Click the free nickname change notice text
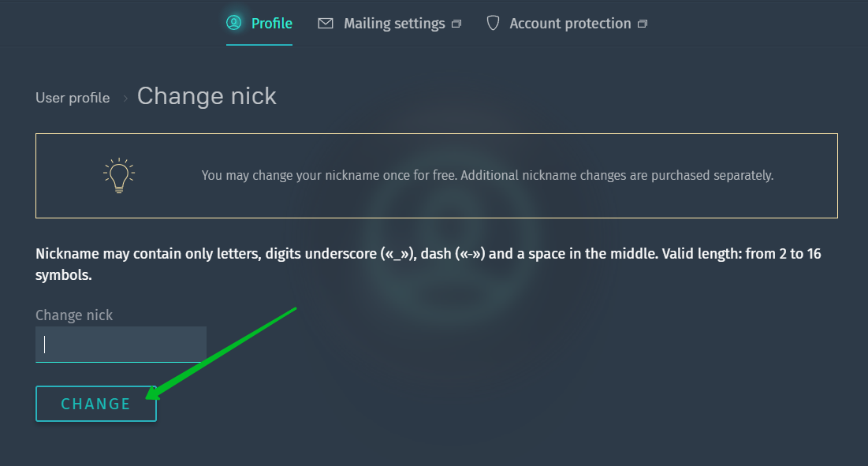 click(487, 175)
